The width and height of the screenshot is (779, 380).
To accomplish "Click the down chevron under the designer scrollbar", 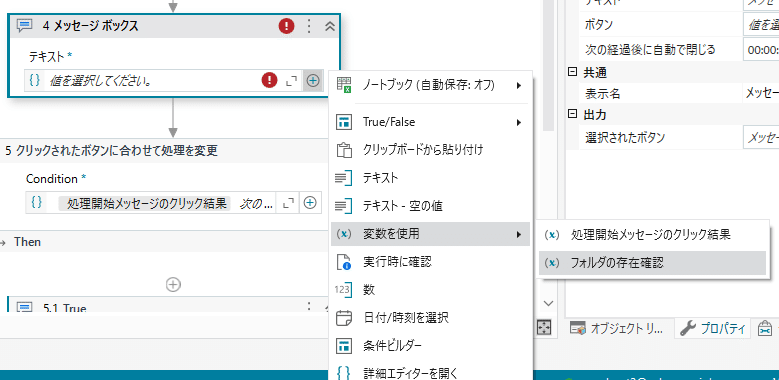I will pos(548,303).
